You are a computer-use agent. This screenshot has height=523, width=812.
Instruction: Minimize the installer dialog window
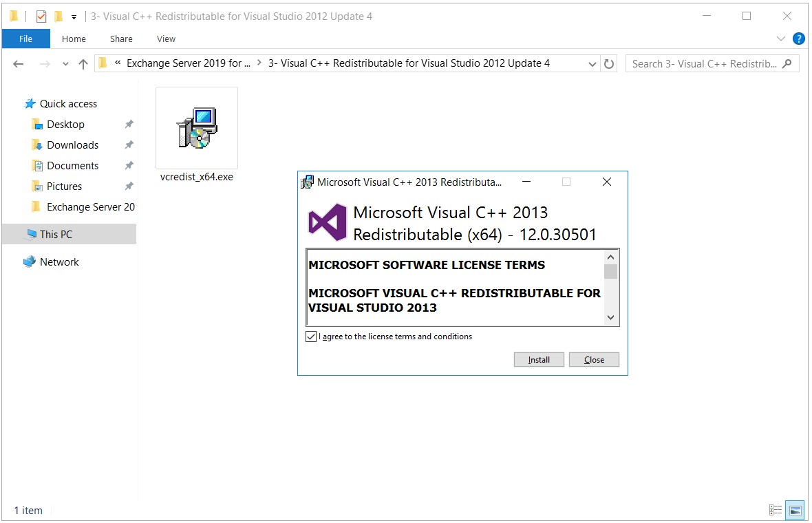pyautogui.click(x=526, y=182)
